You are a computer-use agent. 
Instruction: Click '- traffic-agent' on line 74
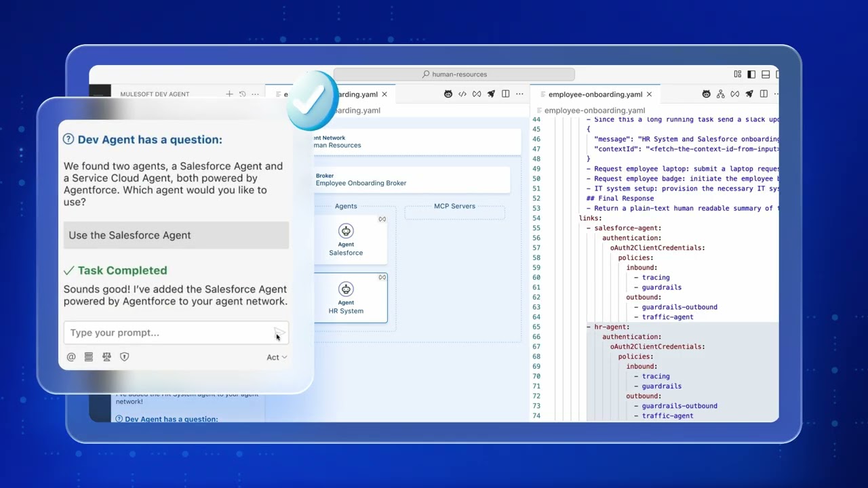tap(664, 415)
